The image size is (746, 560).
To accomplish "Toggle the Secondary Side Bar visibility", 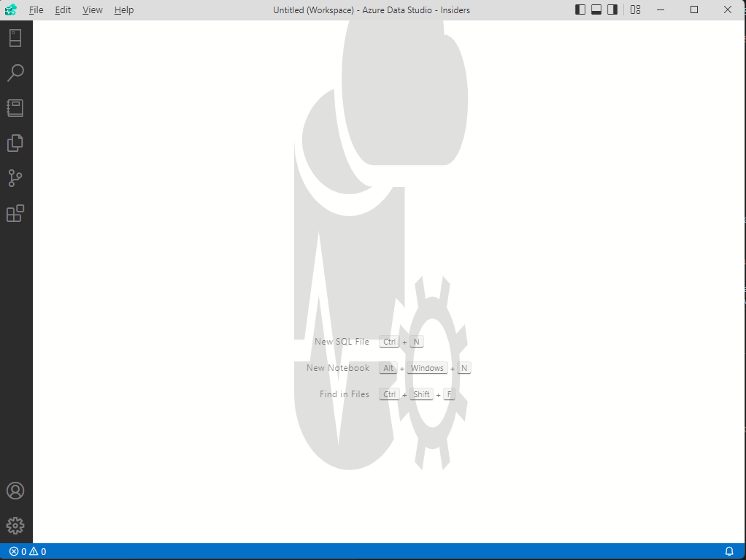I will coord(612,9).
